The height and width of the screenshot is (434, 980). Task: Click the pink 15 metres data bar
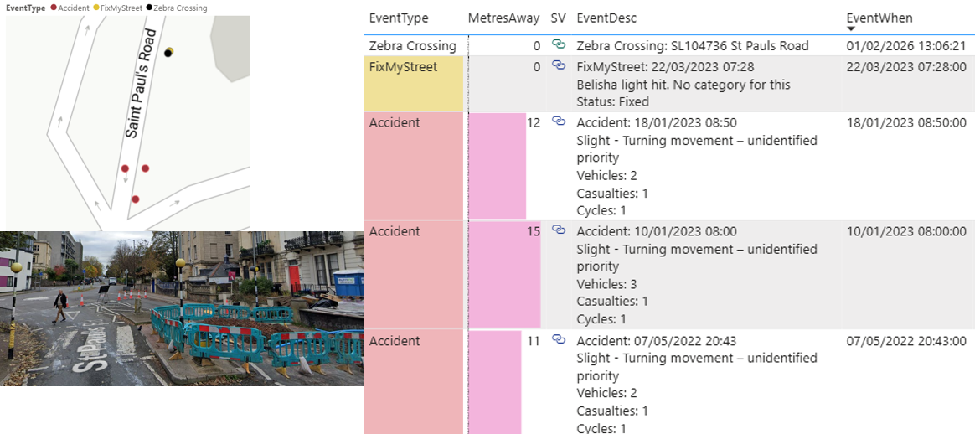click(x=503, y=274)
